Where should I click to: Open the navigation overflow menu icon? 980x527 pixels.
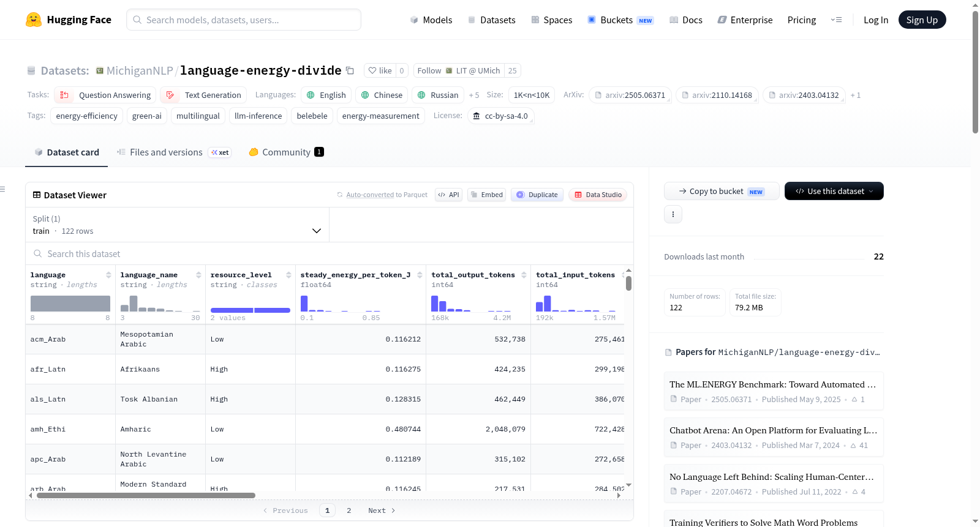(x=836, y=20)
